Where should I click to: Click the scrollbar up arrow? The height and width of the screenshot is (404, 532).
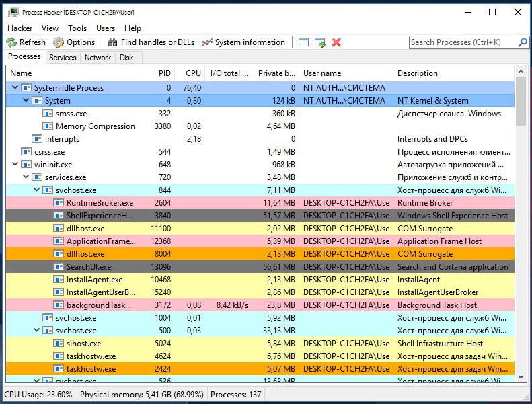[521, 71]
